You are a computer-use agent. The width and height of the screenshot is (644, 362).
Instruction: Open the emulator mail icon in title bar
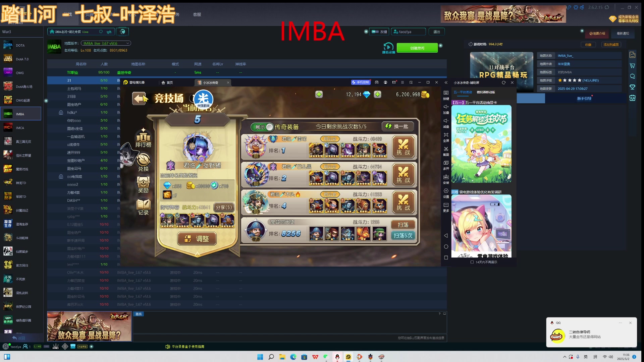point(394,82)
